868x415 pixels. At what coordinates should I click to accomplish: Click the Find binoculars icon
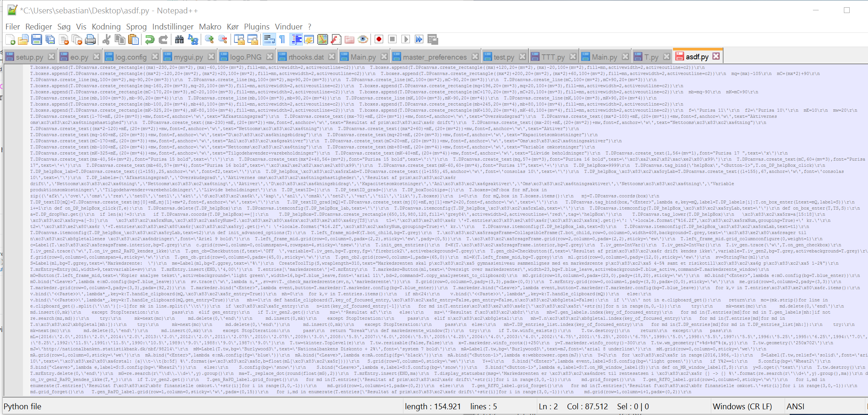[179, 39]
